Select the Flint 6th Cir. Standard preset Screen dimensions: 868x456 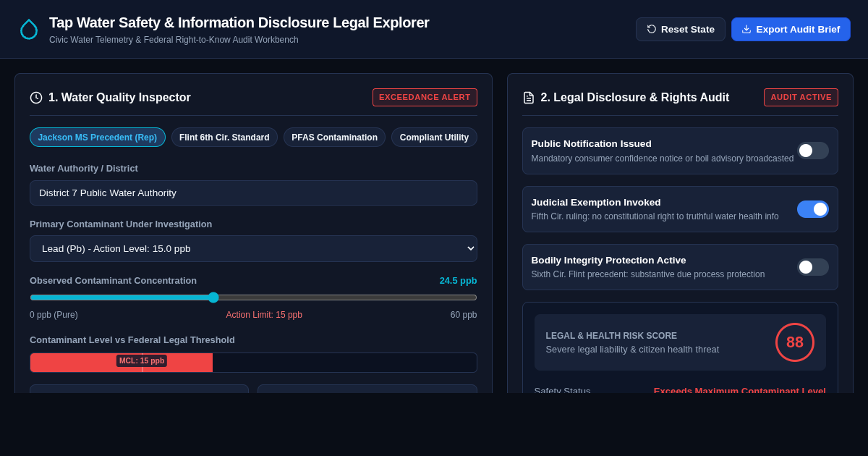point(224,138)
